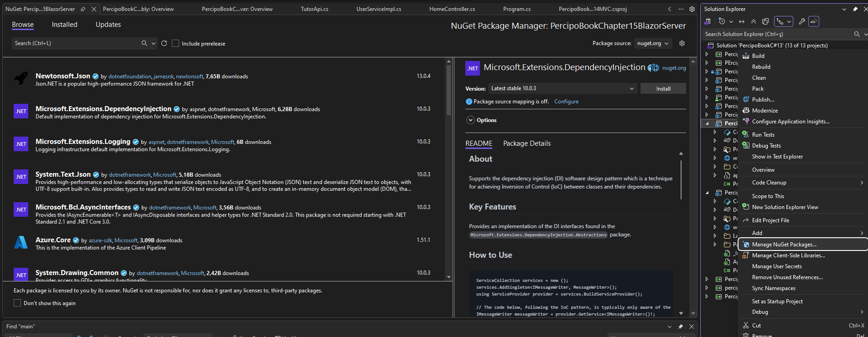Close the NuGet document tab

[x=93, y=9]
